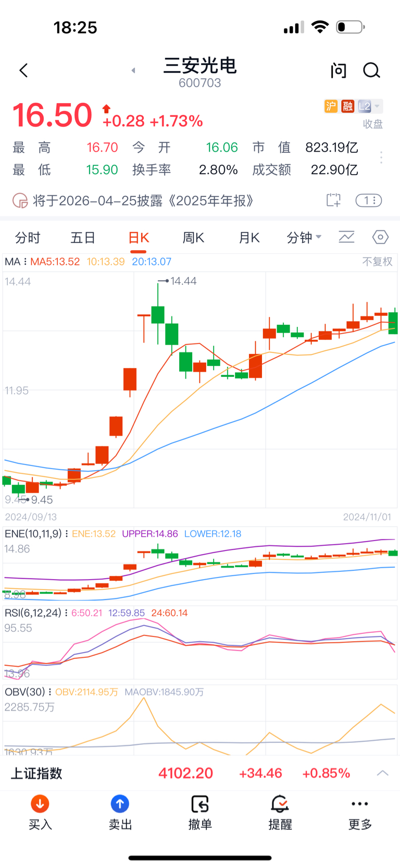Tap the UPPER:14.86 value
The image size is (400, 868).
150,534
